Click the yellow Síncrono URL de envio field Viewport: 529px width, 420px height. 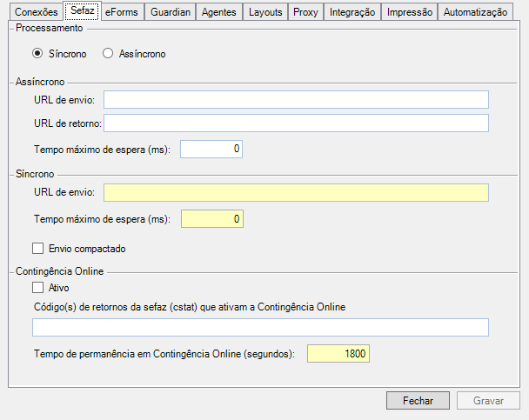point(295,192)
